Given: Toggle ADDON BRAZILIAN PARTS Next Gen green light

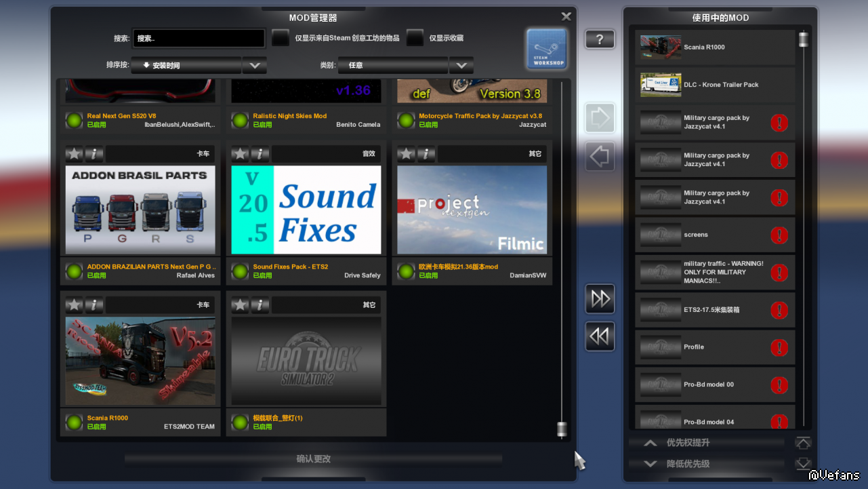Looking at the screenshot, I should pos(74,271).
